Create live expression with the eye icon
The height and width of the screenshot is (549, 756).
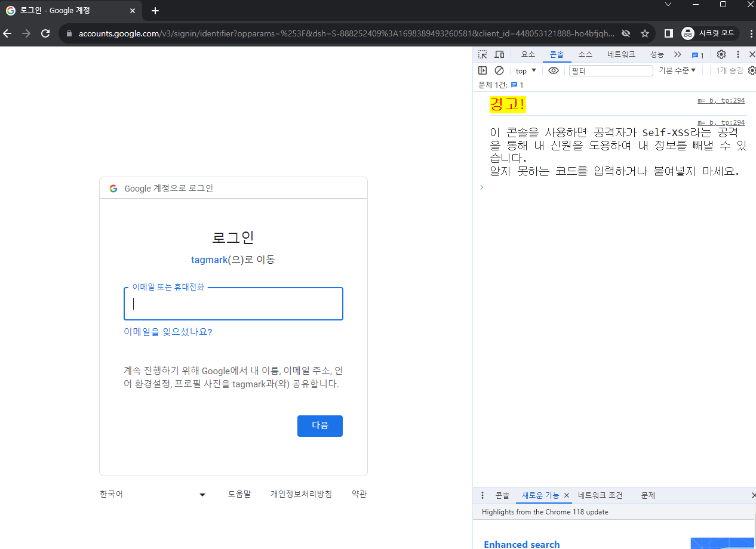tap(554, 70)
